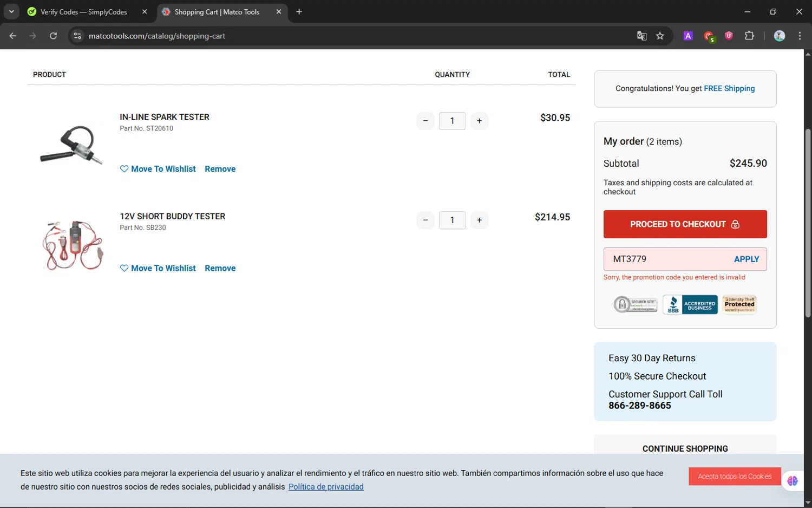Screen dimensions: 812x508
Task: Click the heart icon for 12V Short Buddy Tester
Action: point(124,268)
